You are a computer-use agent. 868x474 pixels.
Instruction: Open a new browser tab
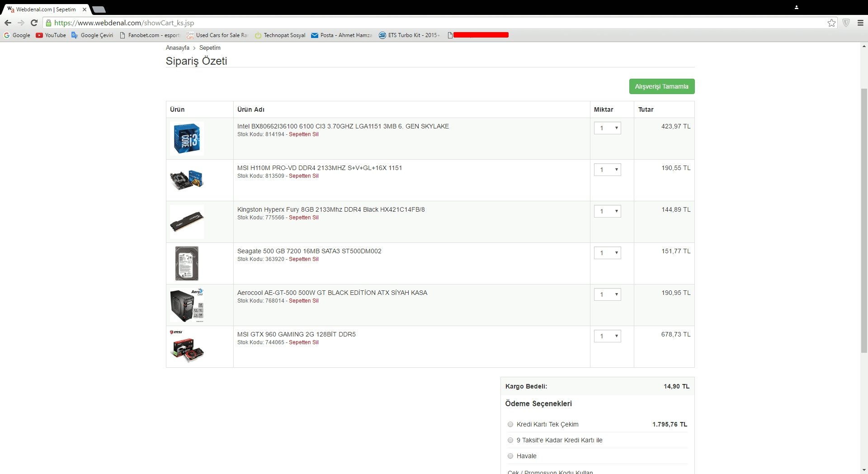click(99, 9)
